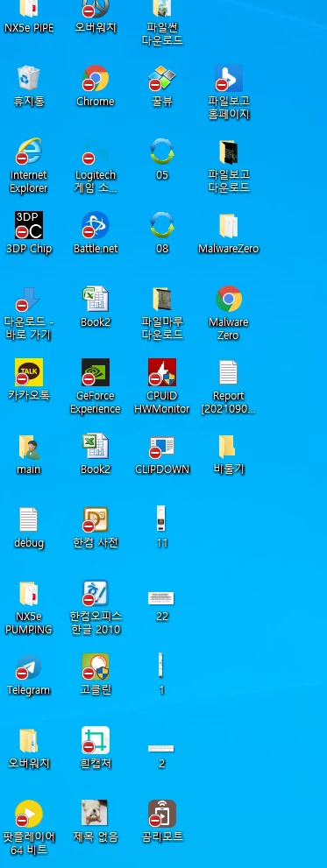Open the 비둘기 folder
This screenshot has height=868, width=327.
tap(228, 446)
